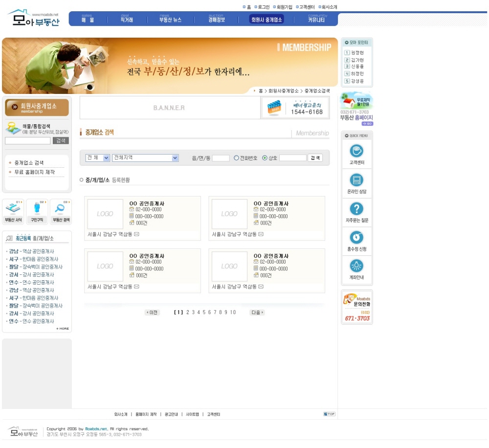Open the 부동산 뉴스 menu

click(x=170, y=20)
